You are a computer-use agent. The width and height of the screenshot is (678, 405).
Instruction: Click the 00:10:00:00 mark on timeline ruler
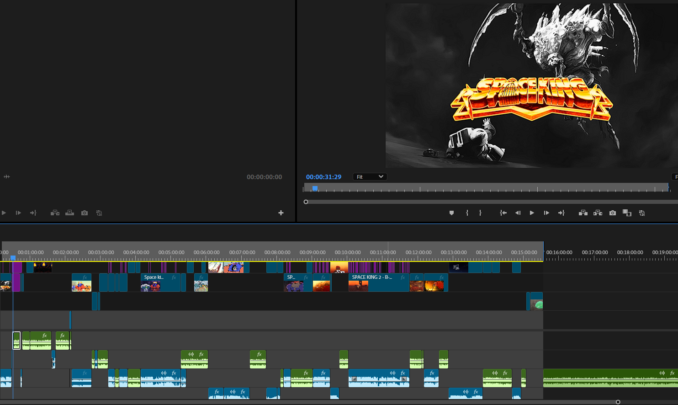pyautogui.click(x=347, y=252)
